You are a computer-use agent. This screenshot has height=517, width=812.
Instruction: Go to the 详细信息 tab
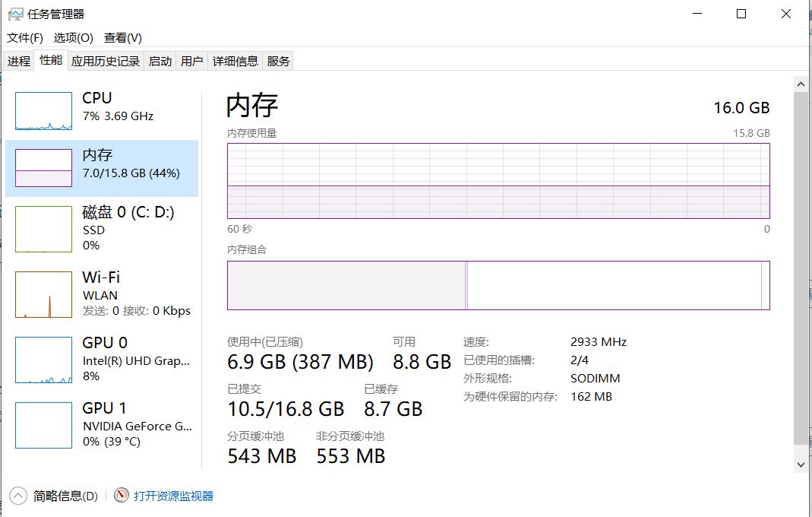(x=235, y=62)
